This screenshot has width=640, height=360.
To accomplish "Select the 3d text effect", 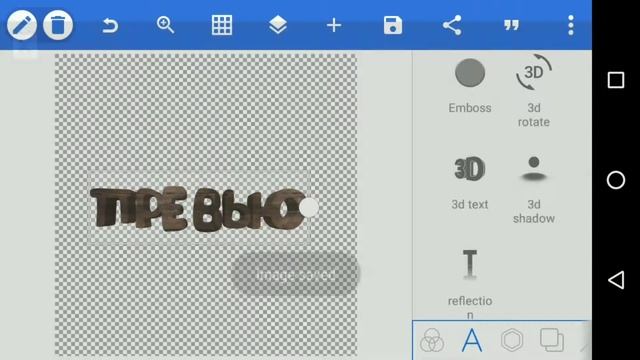I will click(470, 182).
